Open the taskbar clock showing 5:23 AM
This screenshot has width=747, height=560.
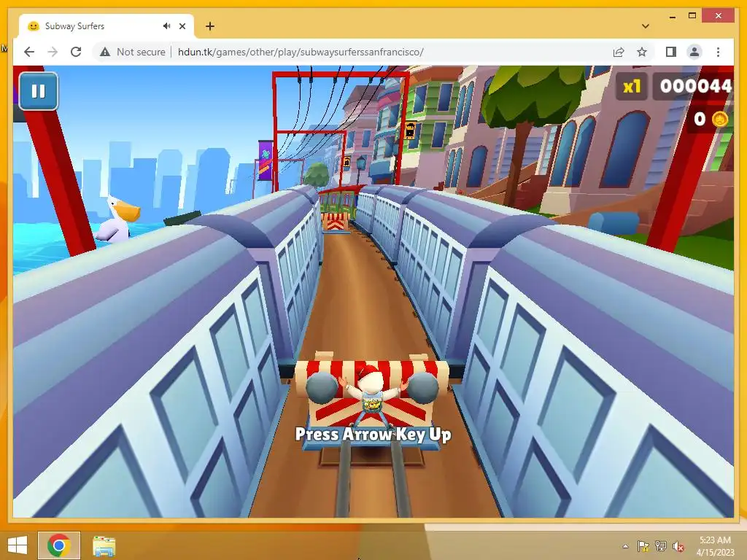coord(715,545)
